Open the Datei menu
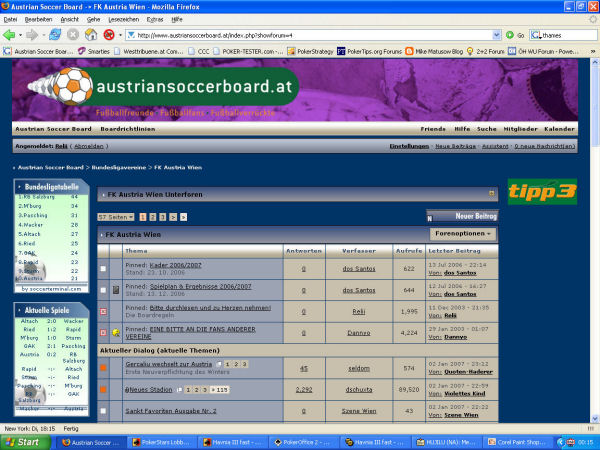 tap(10, 20)
